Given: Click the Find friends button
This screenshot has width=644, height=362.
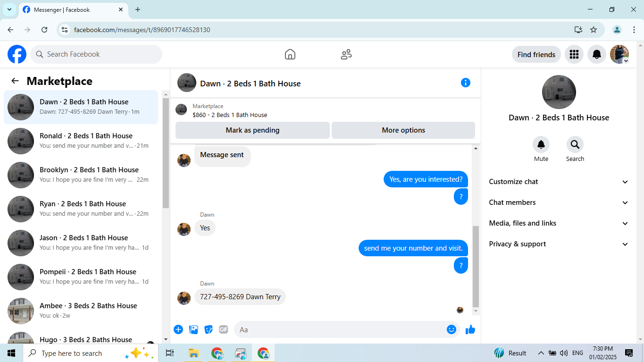Looking at the screenshot, I should 536,54.
